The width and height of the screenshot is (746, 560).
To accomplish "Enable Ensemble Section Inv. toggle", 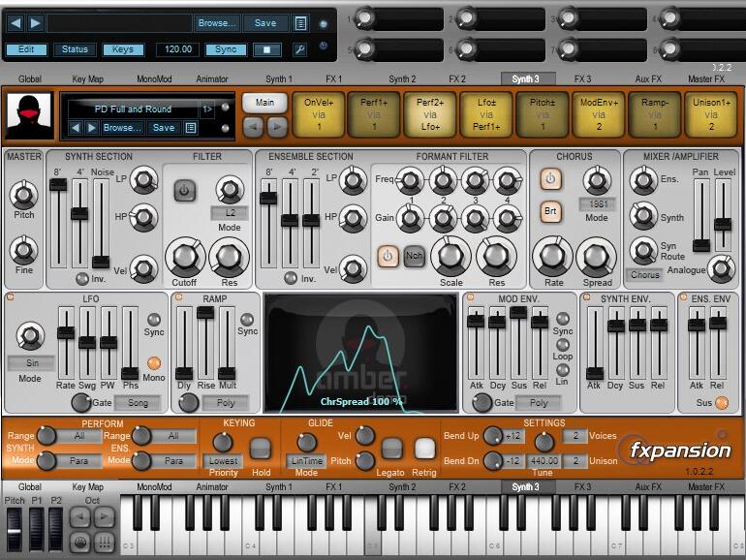I will click(291, 278).
